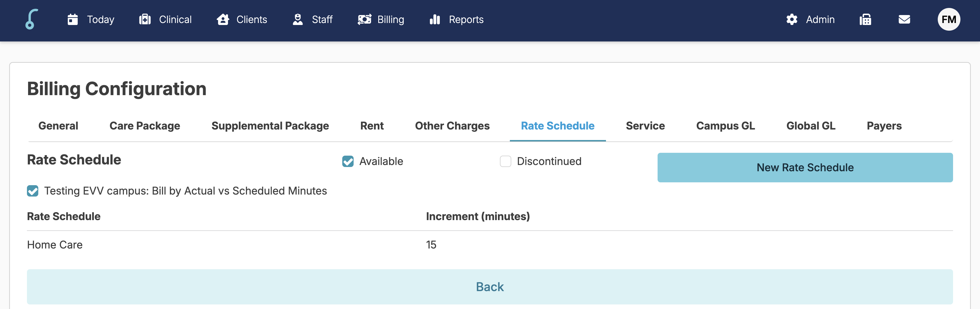Click the Back button
Image resolution: width=980 pixels, height=309 pixels.
click(490, 287)
